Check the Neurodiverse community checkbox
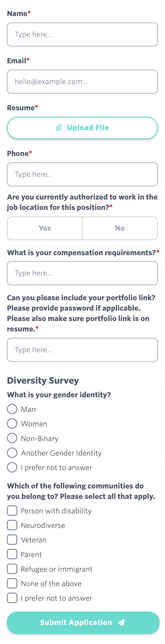The width and height of the screenshot is (165, 644). (x=12, y=525)
